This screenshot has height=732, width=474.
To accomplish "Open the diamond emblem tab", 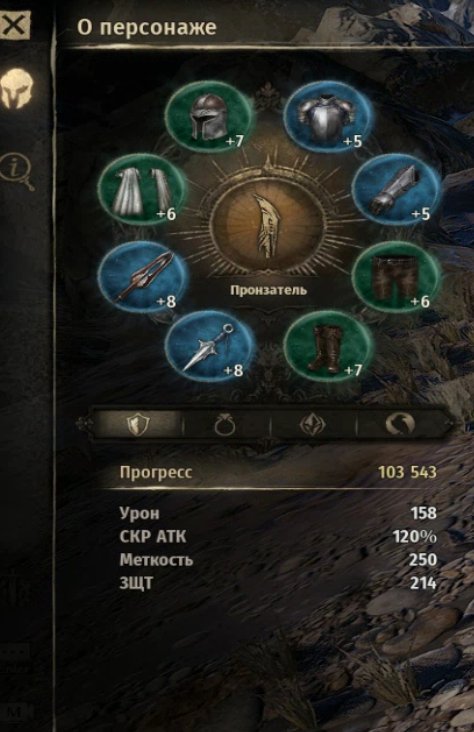I will [x=312, y=425].
